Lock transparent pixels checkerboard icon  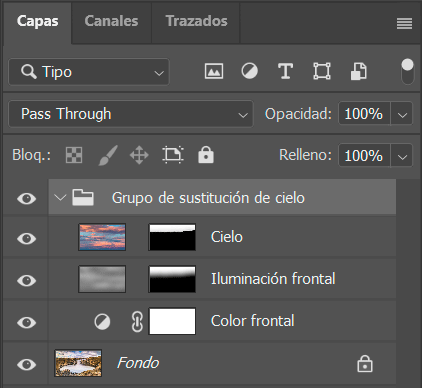click(x=74, y=155)
